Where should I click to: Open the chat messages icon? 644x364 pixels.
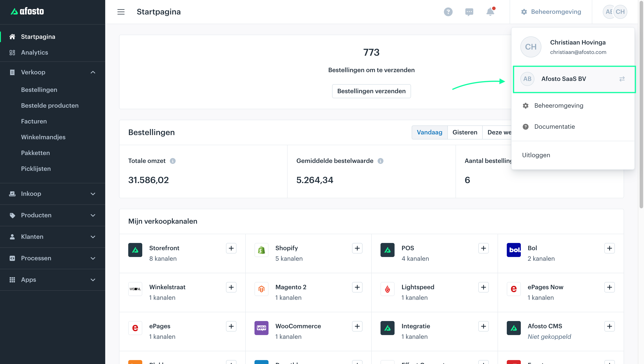pyautogui.click(x=469, y=12)
